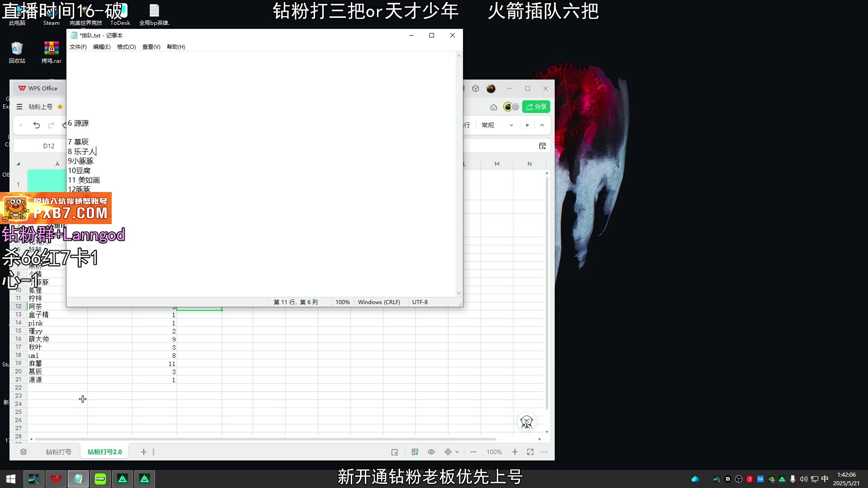Open the cube apps icon in WPS title bar
Screen dimensions: 868x488
coord(476,89)
